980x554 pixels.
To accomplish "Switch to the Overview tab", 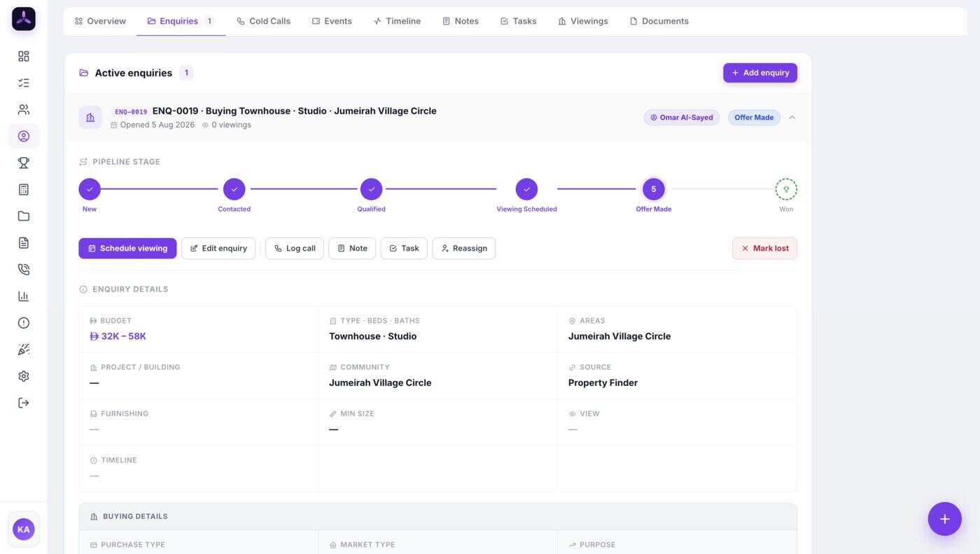I will (x=101, y=21).
